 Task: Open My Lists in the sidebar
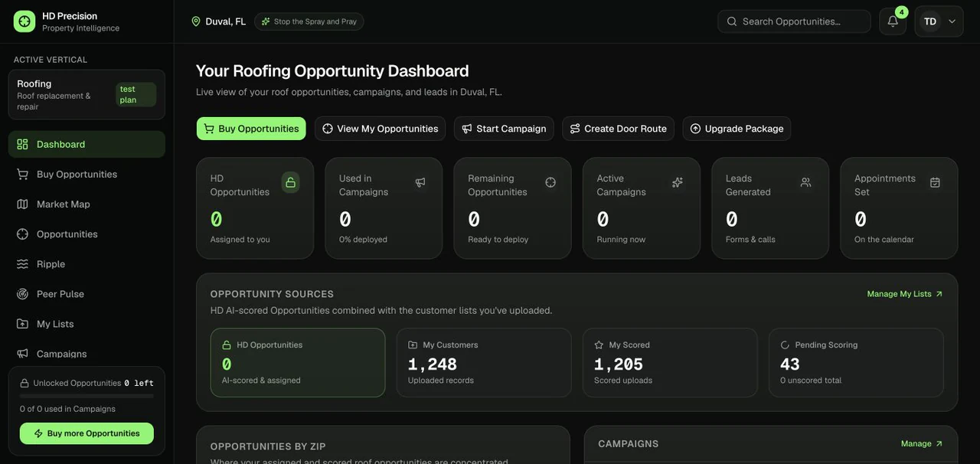pos(87,324)
